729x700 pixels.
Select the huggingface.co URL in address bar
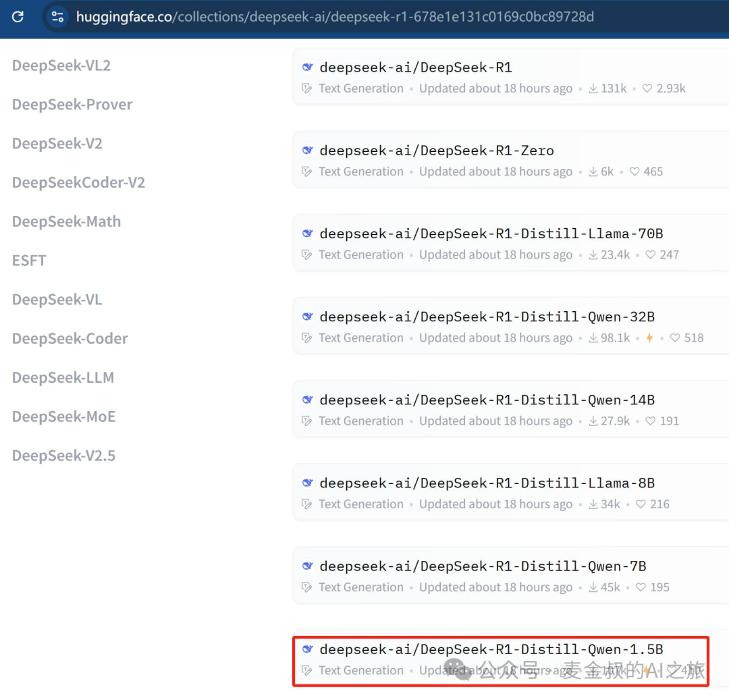[x=335, y=17]
